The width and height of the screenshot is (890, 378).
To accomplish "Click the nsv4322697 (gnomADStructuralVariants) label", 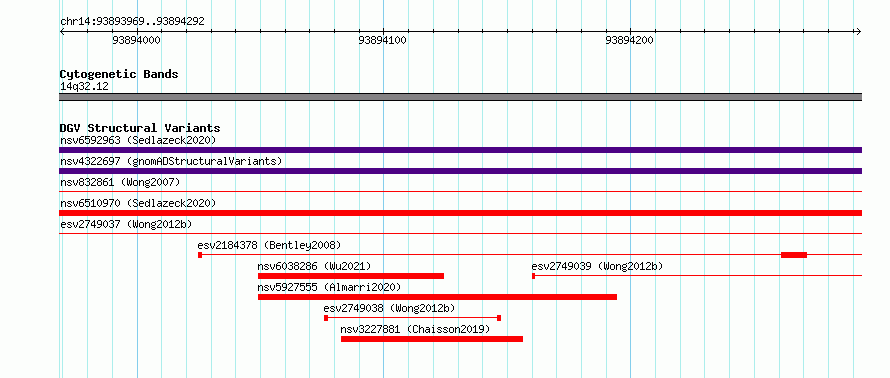I will [x=171, y=161].
